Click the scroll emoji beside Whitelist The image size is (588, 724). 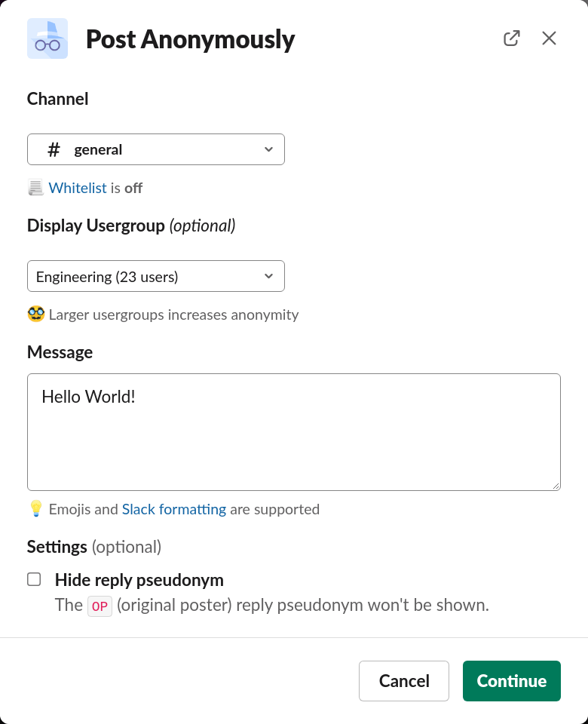pos(35,188)
